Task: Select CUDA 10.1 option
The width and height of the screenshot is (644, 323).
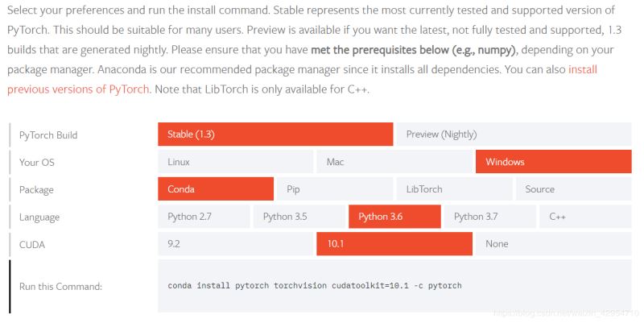Action: tap(394, 244)
